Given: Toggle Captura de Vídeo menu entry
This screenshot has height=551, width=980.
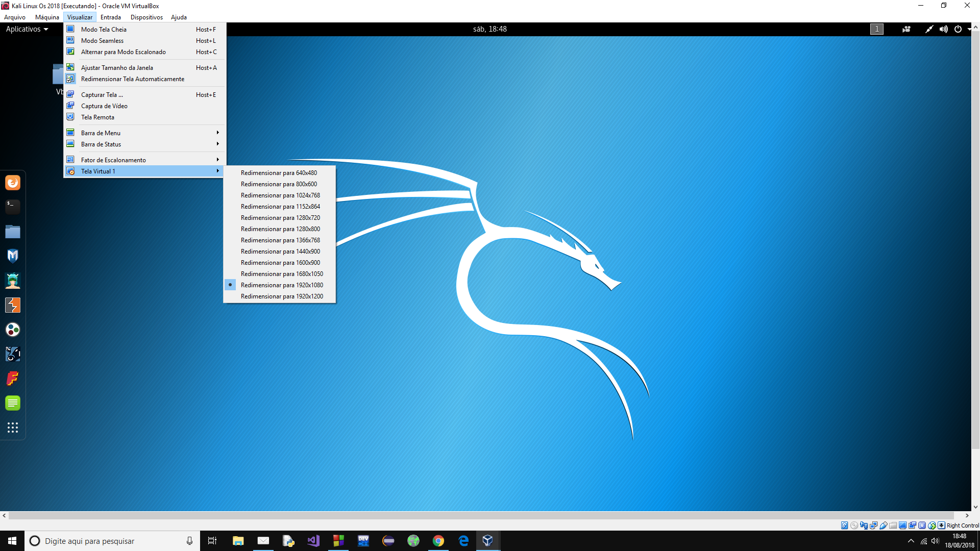Looking at the screenshot, I should click(144, 106).
